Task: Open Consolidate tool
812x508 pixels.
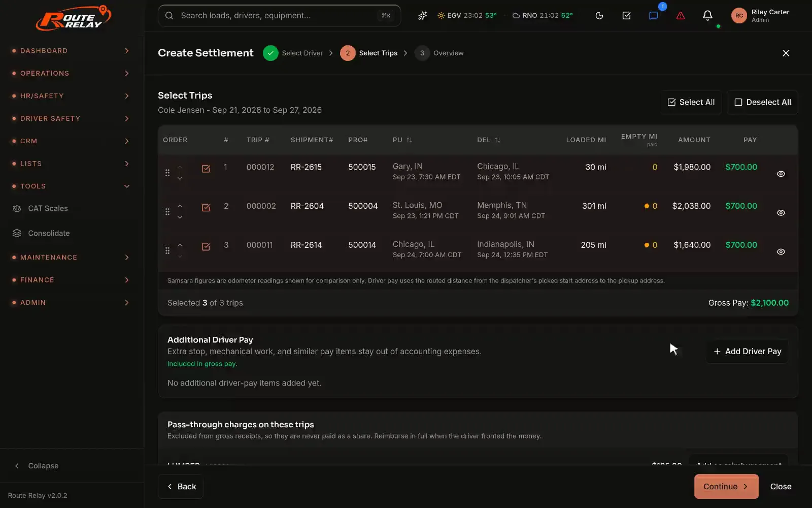Action: tap(49, 234)
